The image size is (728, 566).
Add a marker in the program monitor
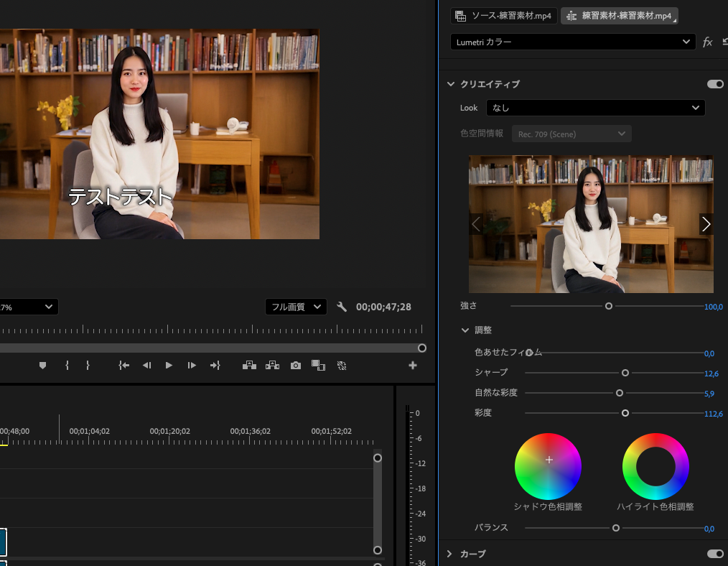42,366
